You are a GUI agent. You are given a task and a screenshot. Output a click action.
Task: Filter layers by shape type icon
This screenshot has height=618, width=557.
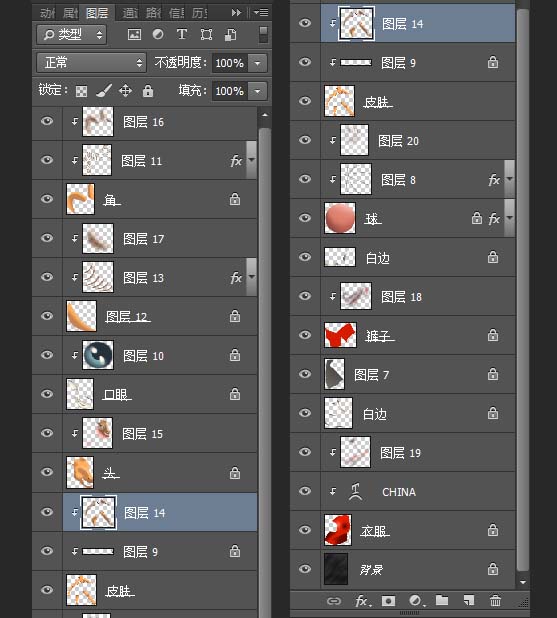(206, 35)
